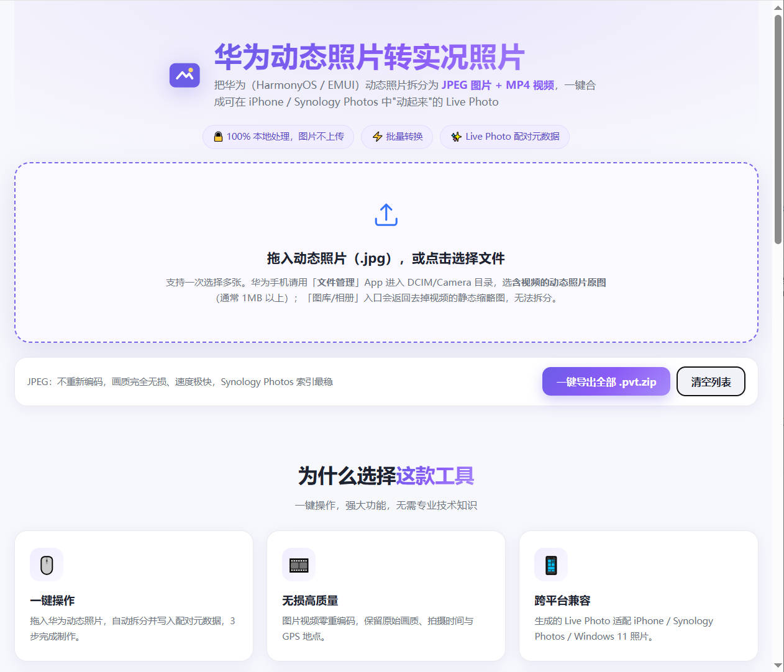Click the upload arrow icon
Screen dimensions: 784x672
(x=386, y=215)
